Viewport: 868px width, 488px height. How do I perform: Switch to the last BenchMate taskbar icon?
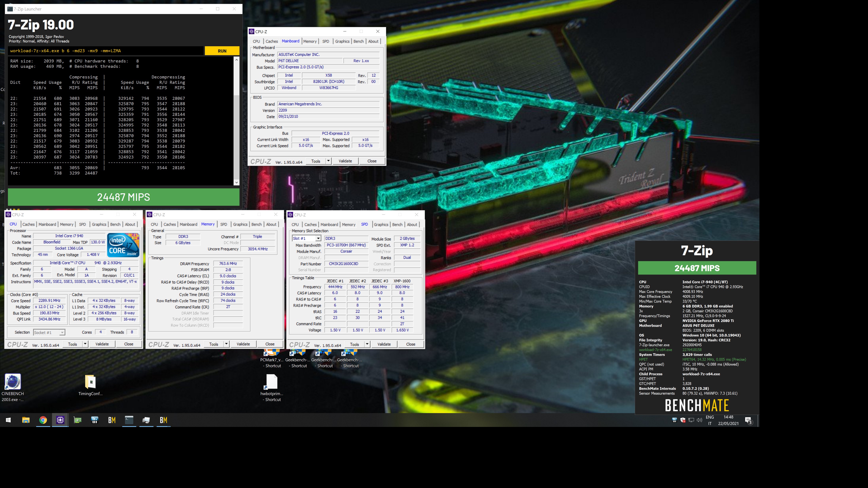(x=163, y=420)
